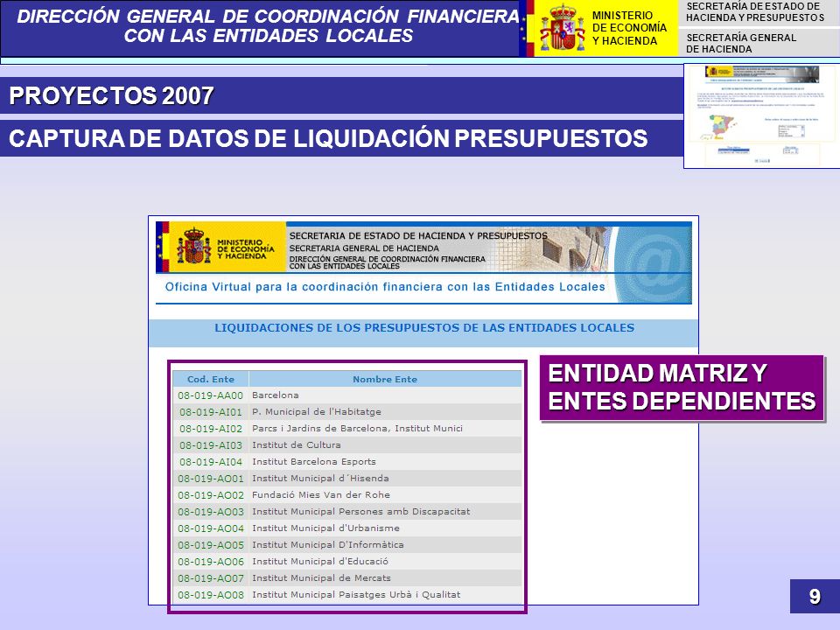
Task: Open entity code 08-019-AI01
Action: 211,412
